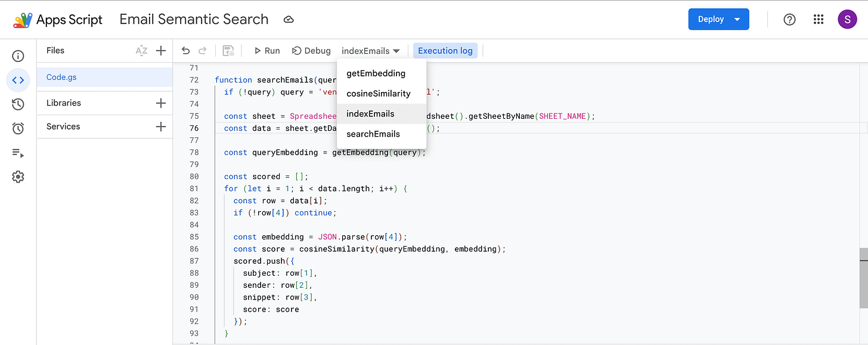Viewport: 868px width, 345px height.
Task: Click the Files panel header
Action: 55,51
